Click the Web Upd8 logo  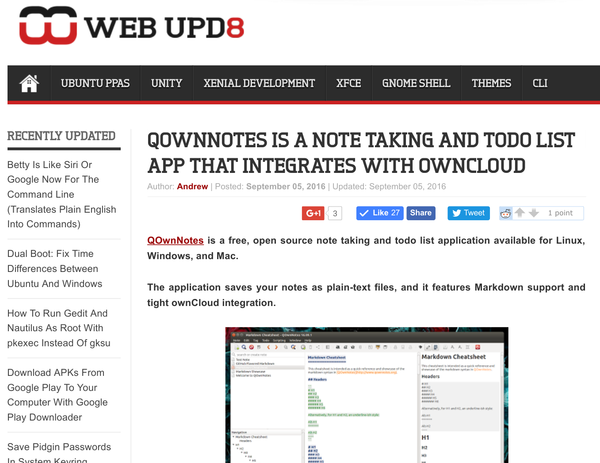pos(131,26)
